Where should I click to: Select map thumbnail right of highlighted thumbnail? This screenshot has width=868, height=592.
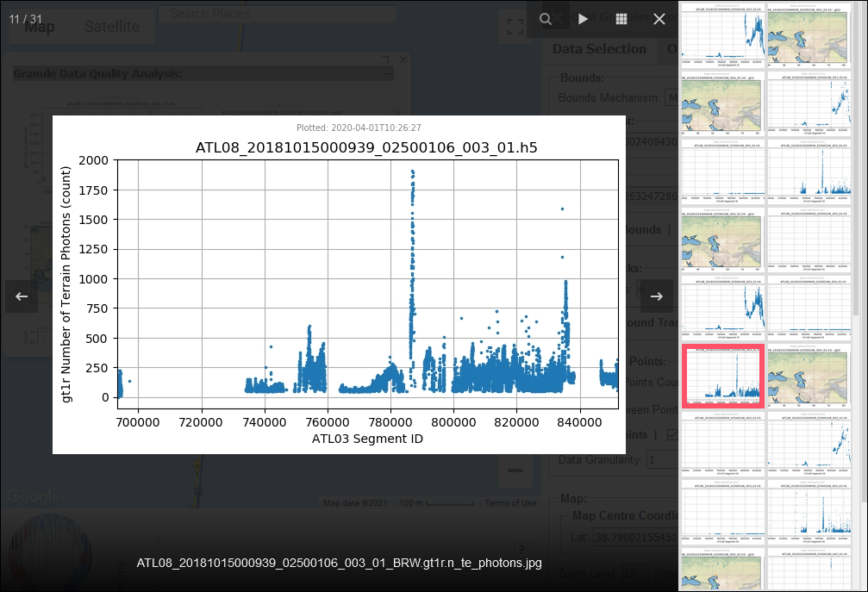point(807,376)
